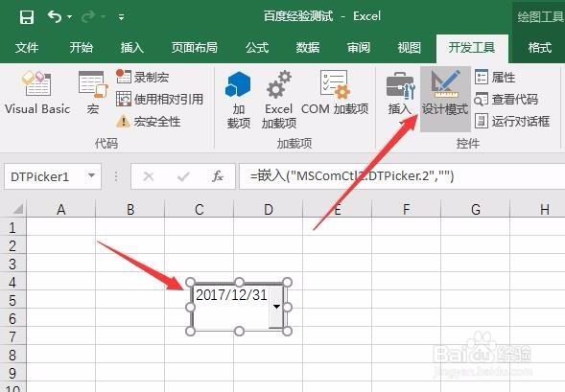Image resolution: width=565 pixels, height=392 pixels.
Task: Toggle 使用相对引用 option
Action: (x=159, y=99)
